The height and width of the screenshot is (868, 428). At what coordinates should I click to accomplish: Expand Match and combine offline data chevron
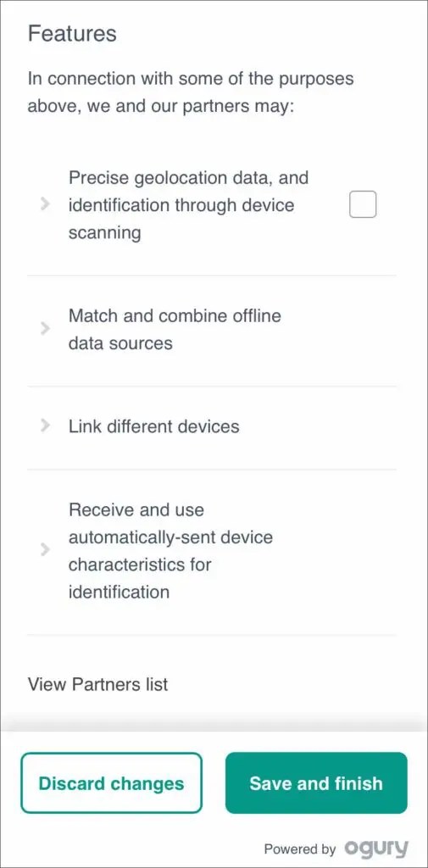tap(46, 329)
